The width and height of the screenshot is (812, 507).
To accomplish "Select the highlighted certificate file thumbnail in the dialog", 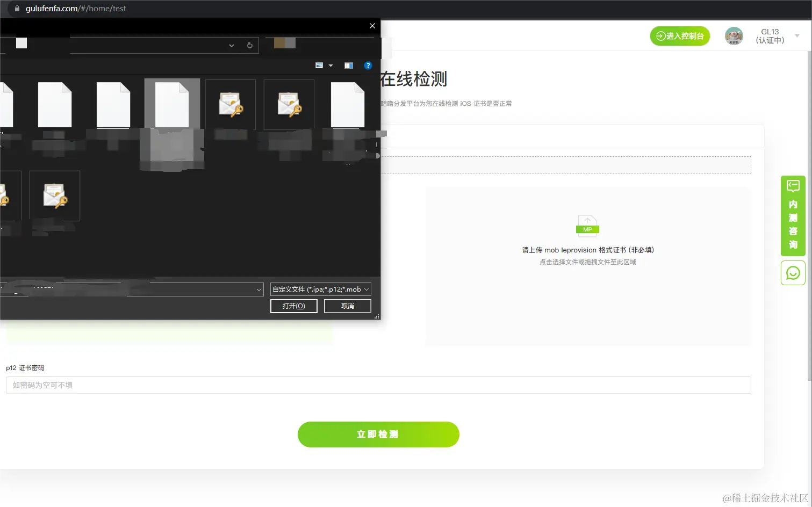I will click(171, 105).
